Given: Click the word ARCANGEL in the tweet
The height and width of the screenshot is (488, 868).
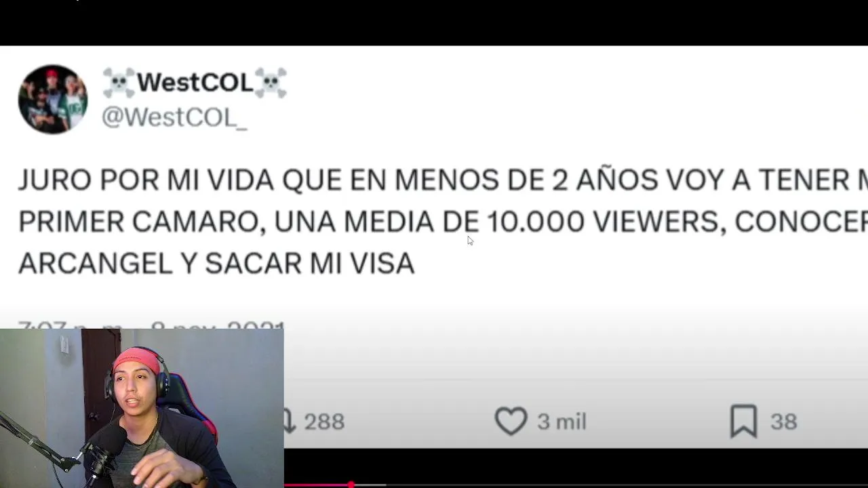Looking at the screenshot, I should (x=96, y=263).
